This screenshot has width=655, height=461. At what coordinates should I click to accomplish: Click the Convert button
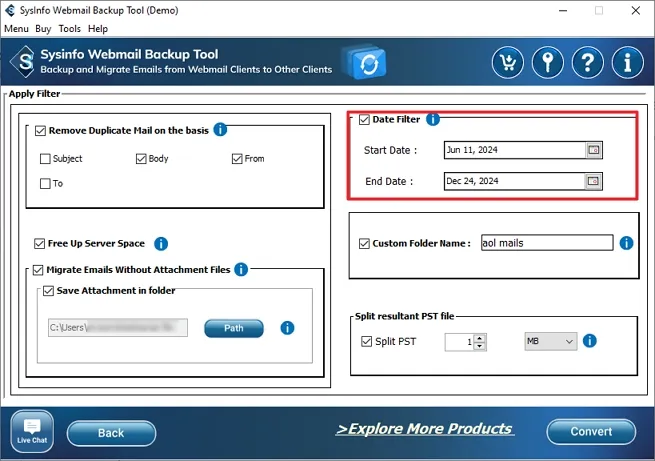click(591, 431)
